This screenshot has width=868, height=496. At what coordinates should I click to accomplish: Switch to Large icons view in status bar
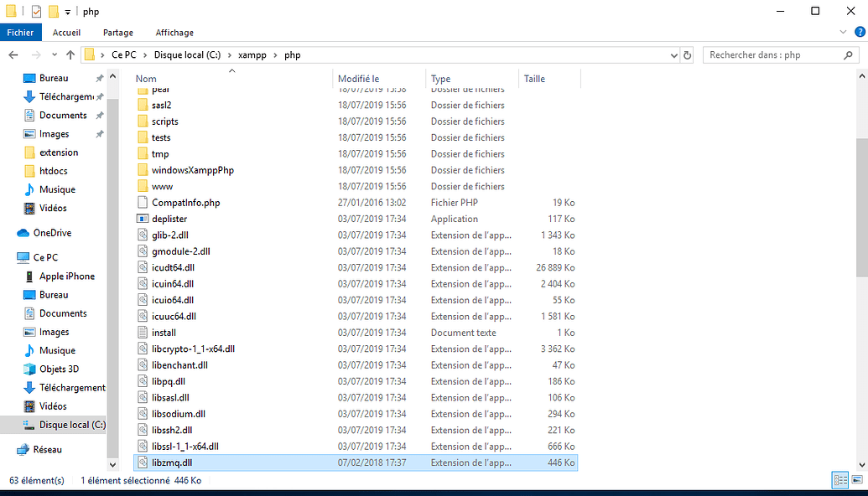tap(855, 480)
